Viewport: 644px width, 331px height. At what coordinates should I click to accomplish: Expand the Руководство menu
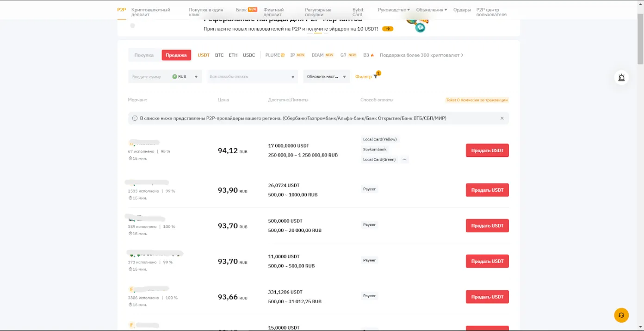pyautogui.click(x=394, y=10)
